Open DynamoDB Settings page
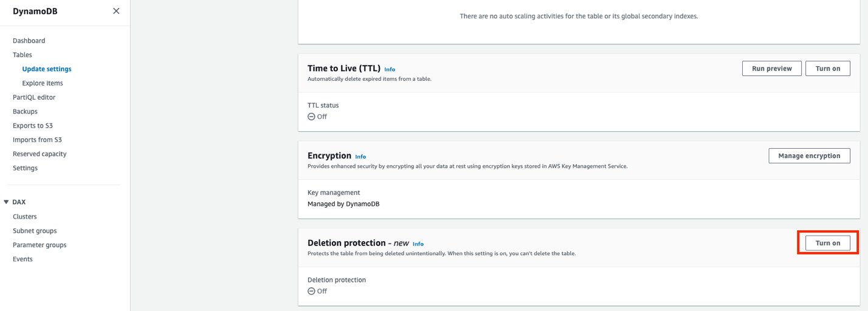Viewport: 868px width, 311px height. tap(25, 168)
